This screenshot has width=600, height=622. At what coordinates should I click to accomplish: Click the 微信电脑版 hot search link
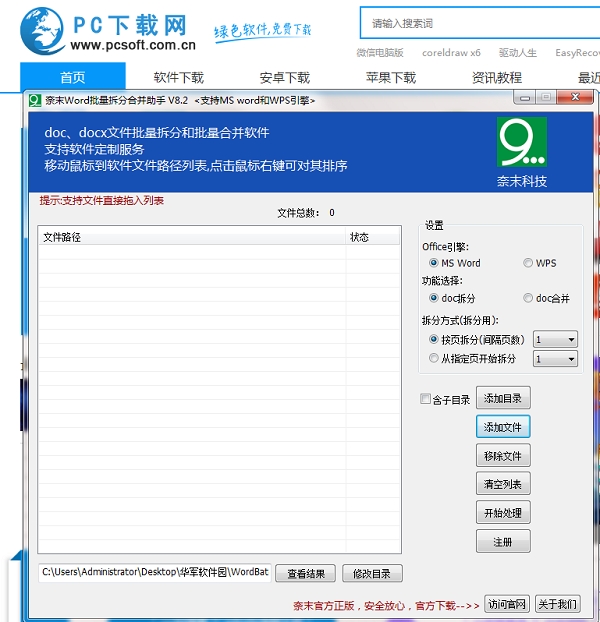point(380,52)
